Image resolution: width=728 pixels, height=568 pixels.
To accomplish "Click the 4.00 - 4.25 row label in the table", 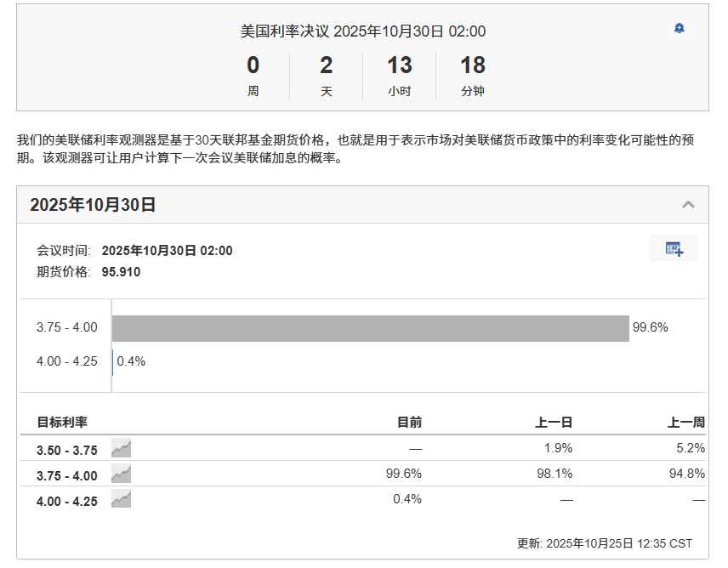I will coord(67,501).
